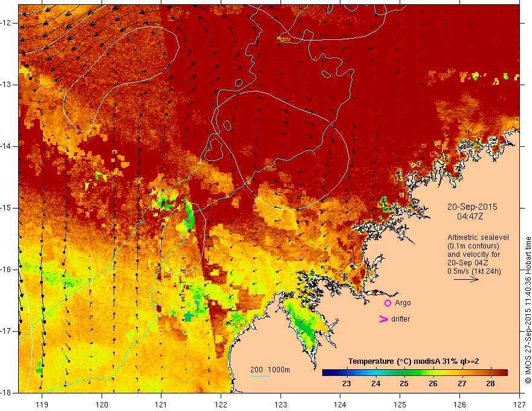
Task: Click the latitude axis label '-17'
Action: pos(6,331)
